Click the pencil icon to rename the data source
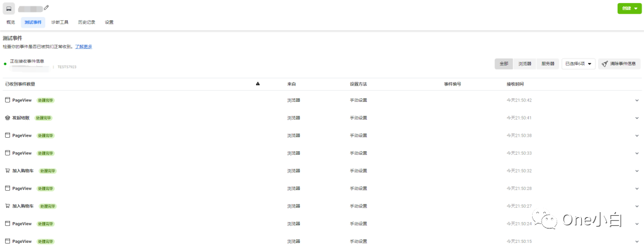Image resolution: width=644 pixels, height=248 pixels. 47,8
